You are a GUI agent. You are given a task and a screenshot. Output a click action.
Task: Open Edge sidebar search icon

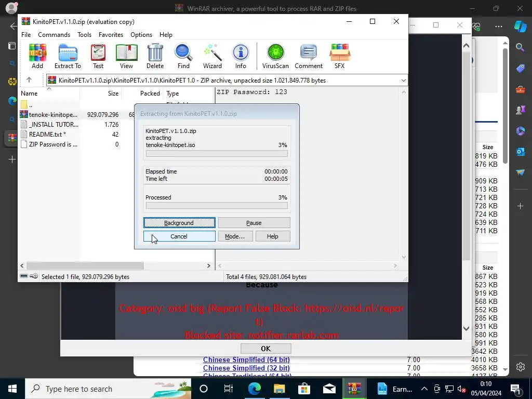click(520, 47)
